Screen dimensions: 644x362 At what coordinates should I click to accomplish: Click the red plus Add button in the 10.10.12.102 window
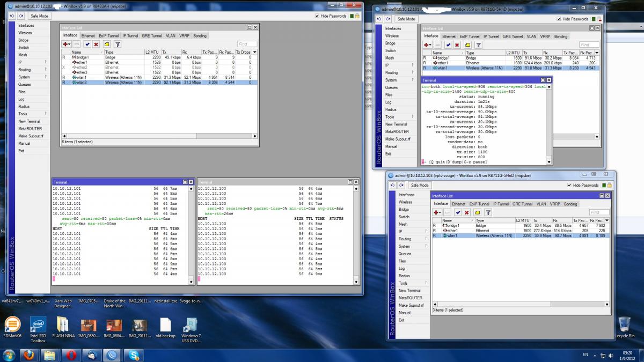pos(67,44)
